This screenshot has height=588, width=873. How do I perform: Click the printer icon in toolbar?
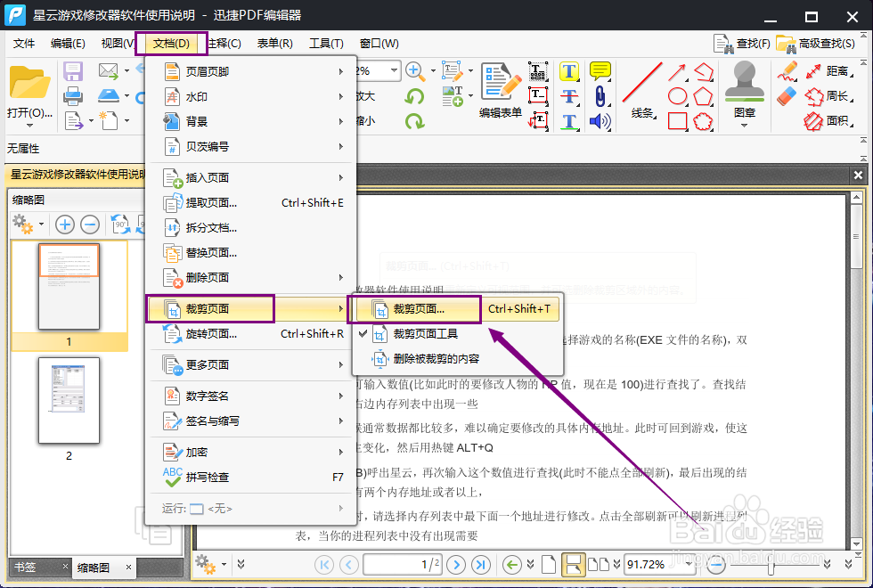[73, 96]
